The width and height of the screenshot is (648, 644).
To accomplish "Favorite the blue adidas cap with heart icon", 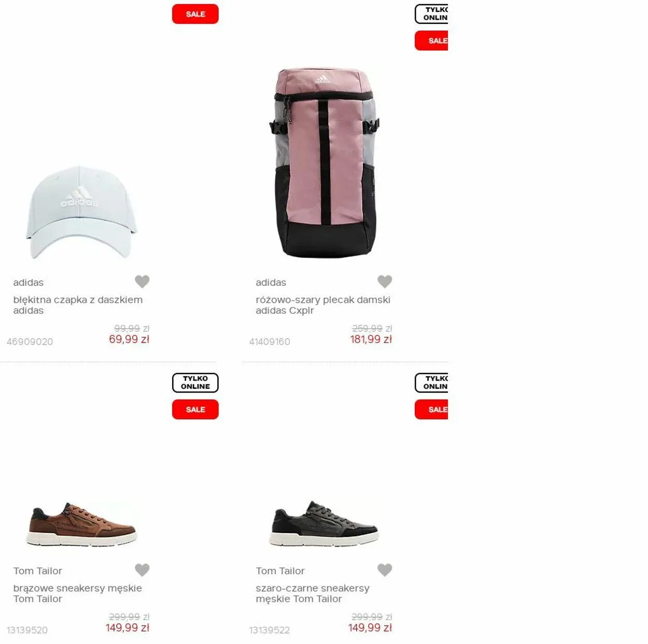I will point(142,282).
